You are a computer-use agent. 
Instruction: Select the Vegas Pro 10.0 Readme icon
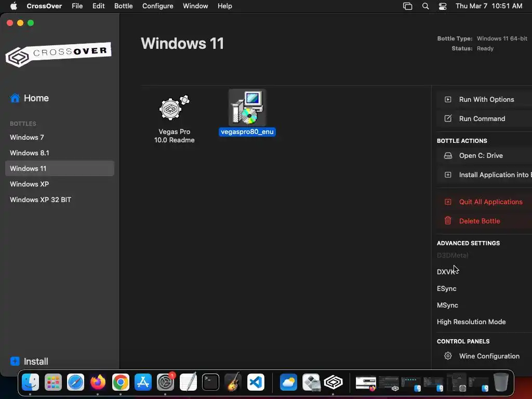coord(174,108)
